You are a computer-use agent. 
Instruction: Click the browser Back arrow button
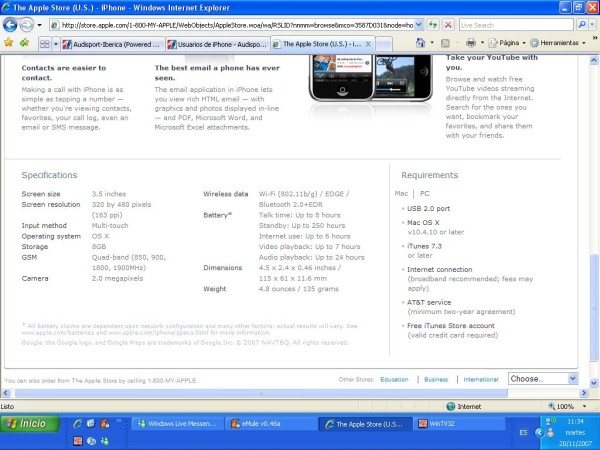tap(10, 25)
